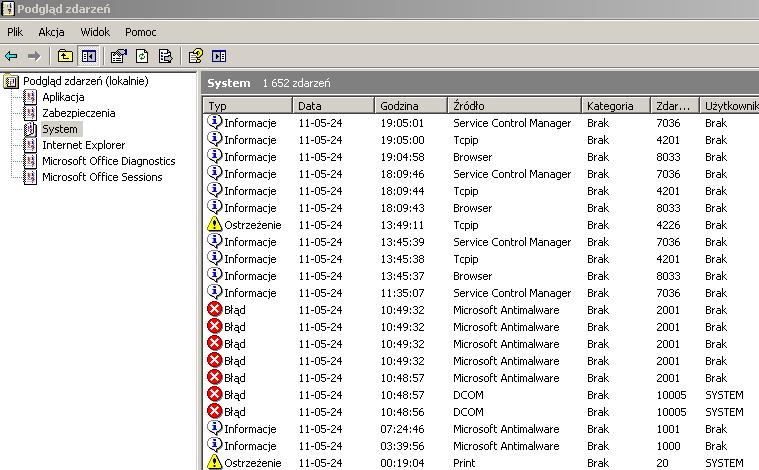Click the info icon of 19:04:58 Browser event
Screen dimensions: 759x470
tap(214, 155)
